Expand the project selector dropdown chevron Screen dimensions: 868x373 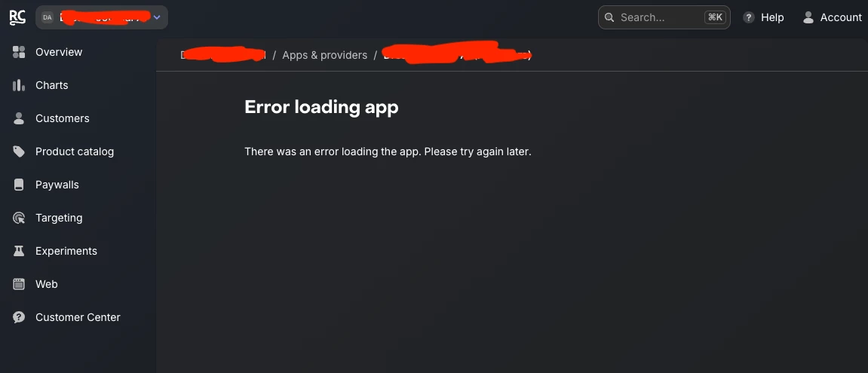click(x=157, y=18)
